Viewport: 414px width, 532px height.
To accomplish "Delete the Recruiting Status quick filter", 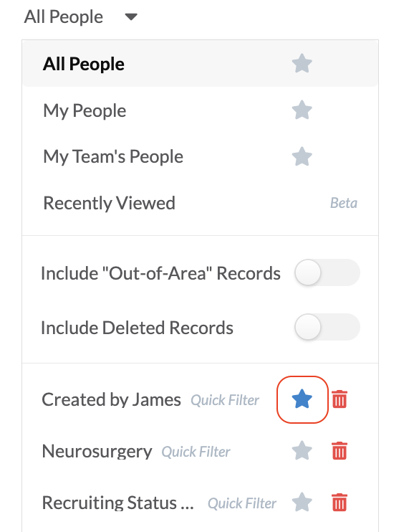I will 340,502.
